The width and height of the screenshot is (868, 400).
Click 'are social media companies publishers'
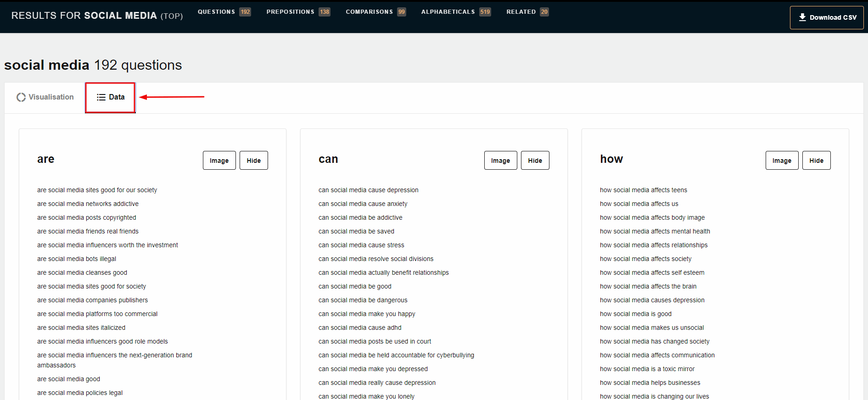point(92,300)
